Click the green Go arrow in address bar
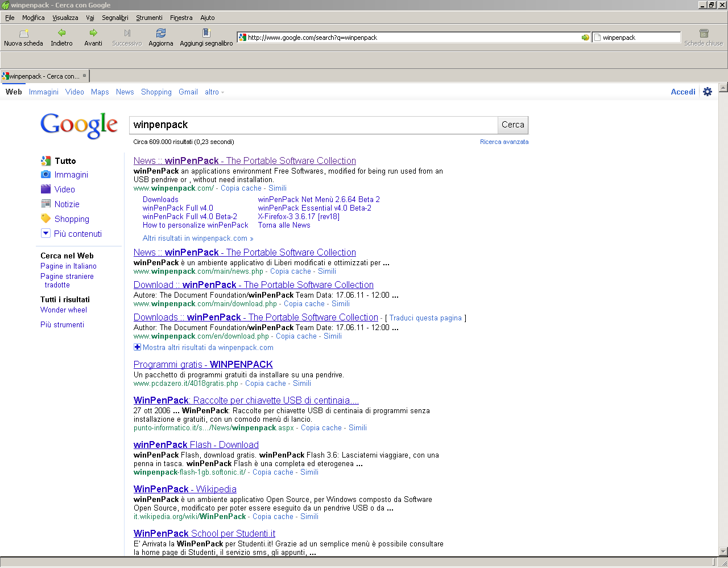The height and width of the screenshot is (568, 728). (x=585, y=38)
